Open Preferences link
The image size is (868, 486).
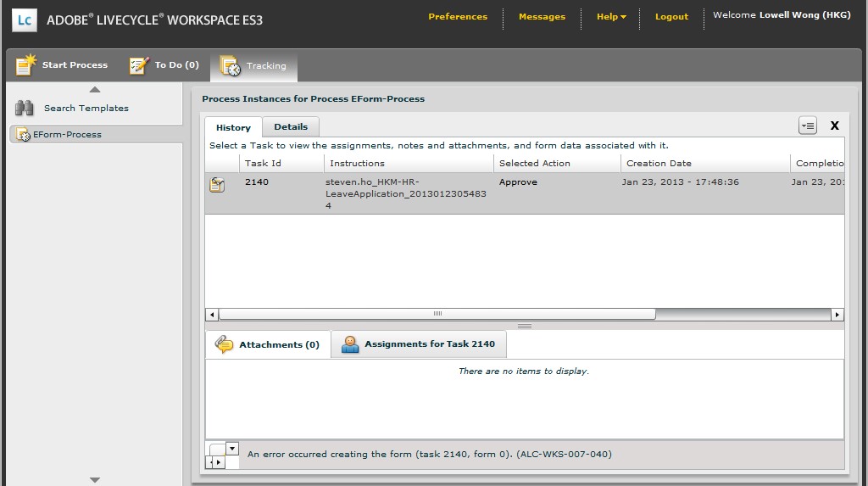[458, 17]
